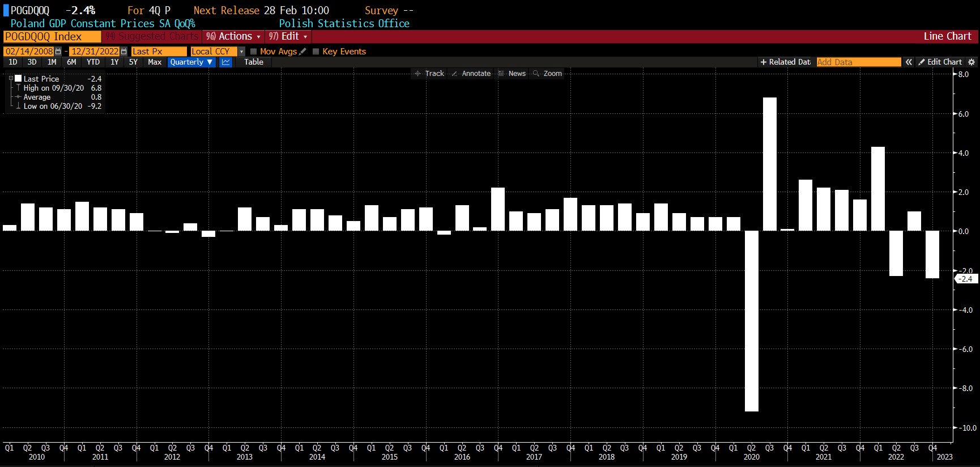Activate the Track crosshair tool
The image size is (980, 467).
[x=429, y=74]
